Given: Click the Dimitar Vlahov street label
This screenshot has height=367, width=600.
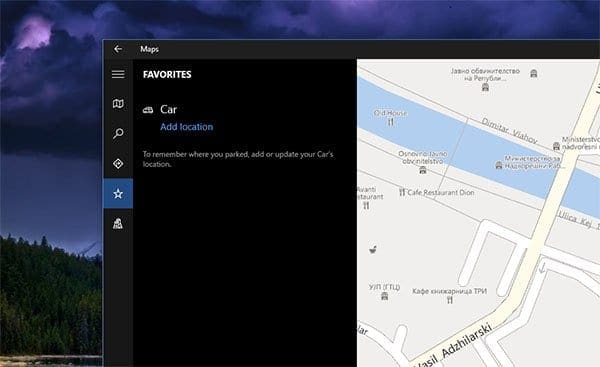Looking at the screenshot, I should [509, 130].
